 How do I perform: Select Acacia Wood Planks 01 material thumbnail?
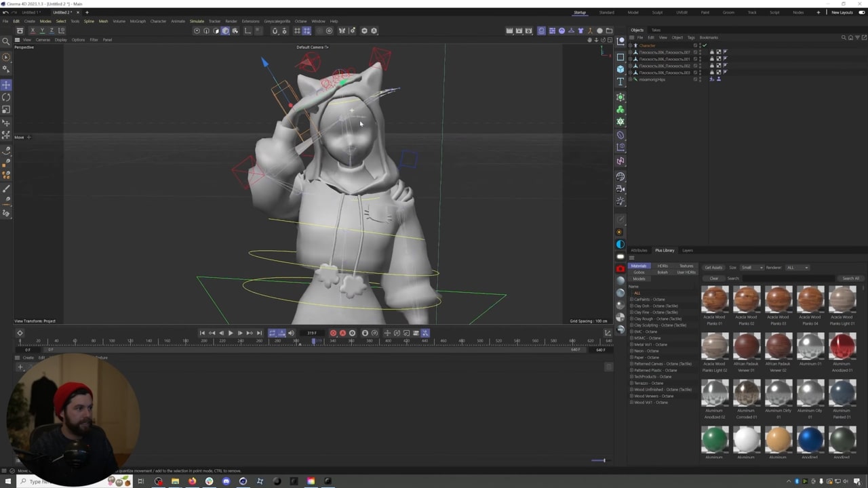tap(714, 300)
